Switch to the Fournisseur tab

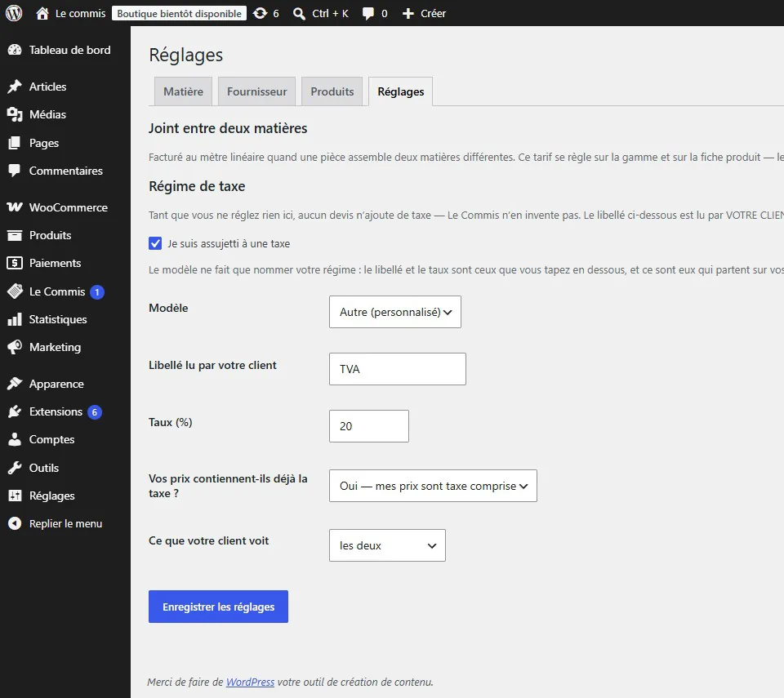[257, 91]
